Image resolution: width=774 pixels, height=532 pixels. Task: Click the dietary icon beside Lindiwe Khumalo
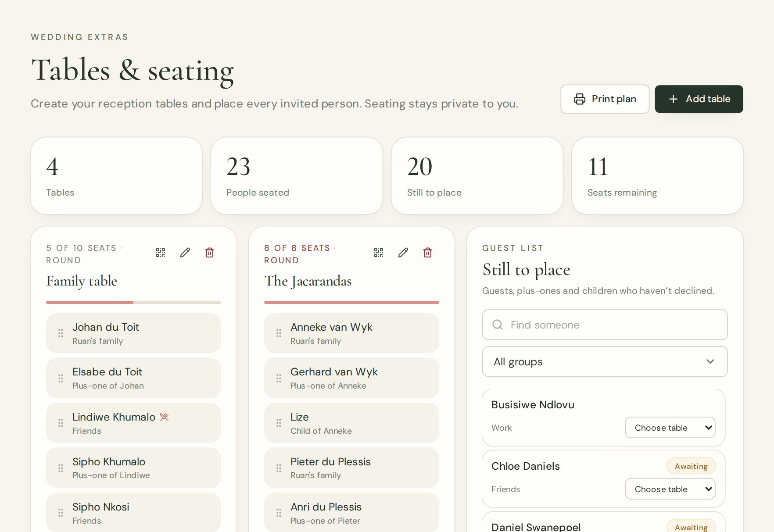point(165,417)
